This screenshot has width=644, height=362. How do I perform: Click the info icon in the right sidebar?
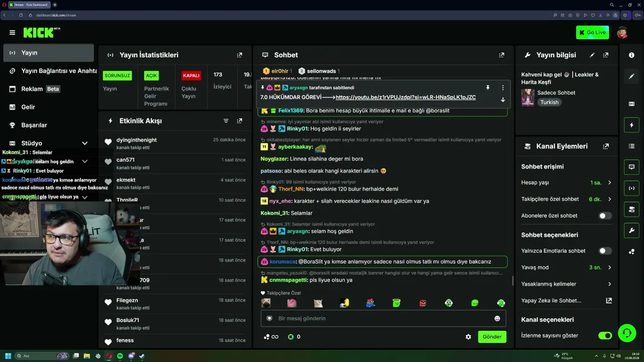631,55
